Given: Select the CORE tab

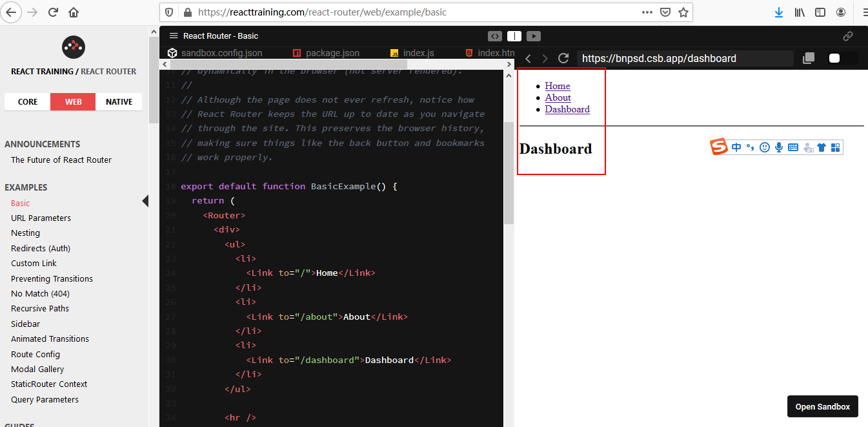Looking at the screenshot, I should pos(28,102).
